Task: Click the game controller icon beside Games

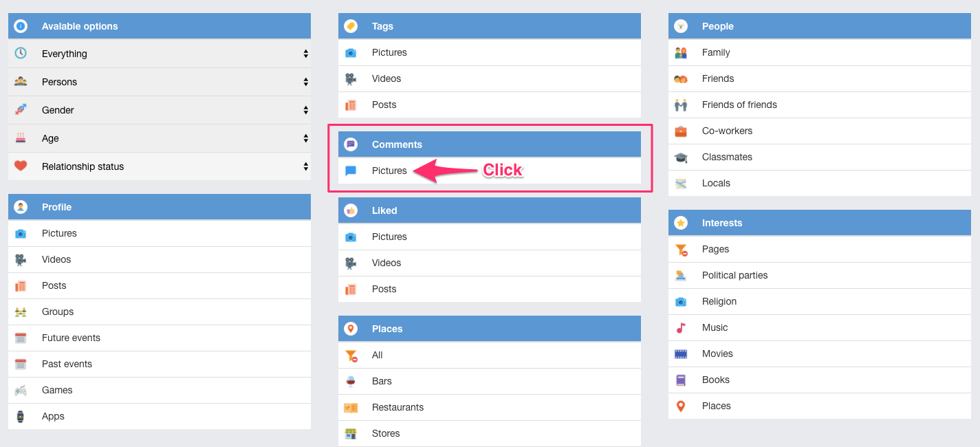Action: [21, 391]
